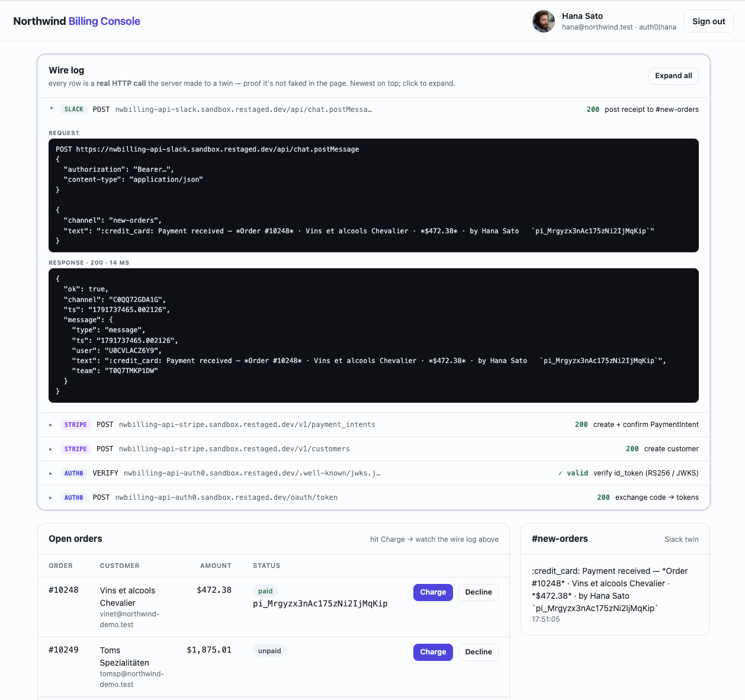This screenshot has height=700, width=745.
Task: Click the #new-orders panel heading
Action: point(560,539)
